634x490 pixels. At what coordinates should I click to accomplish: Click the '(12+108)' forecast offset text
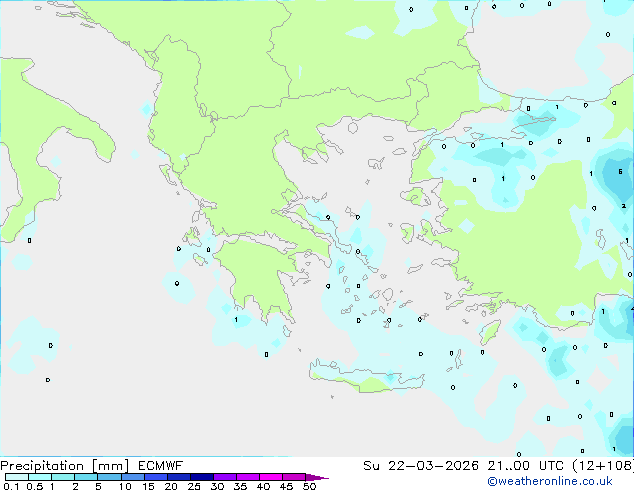coord(603,466)
